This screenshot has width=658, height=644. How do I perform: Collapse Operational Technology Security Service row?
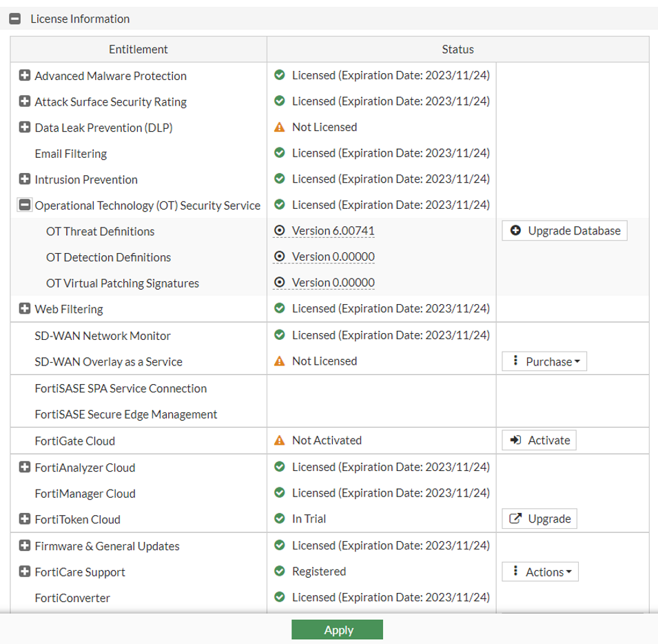click(25, 205)
